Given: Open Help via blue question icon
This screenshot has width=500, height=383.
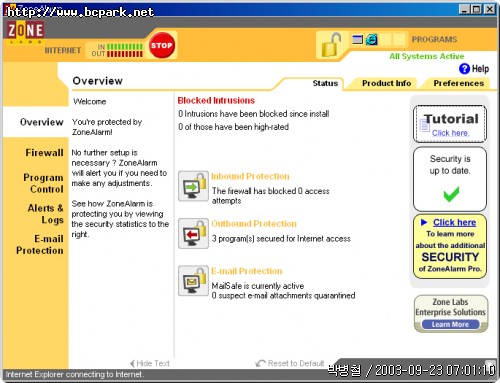Looking at the screenshot, I should tap(464, 69).
